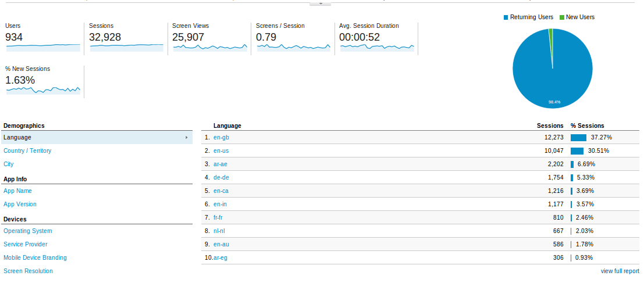
Task: Click the Demographics section heading
Action: click(24, 126)
